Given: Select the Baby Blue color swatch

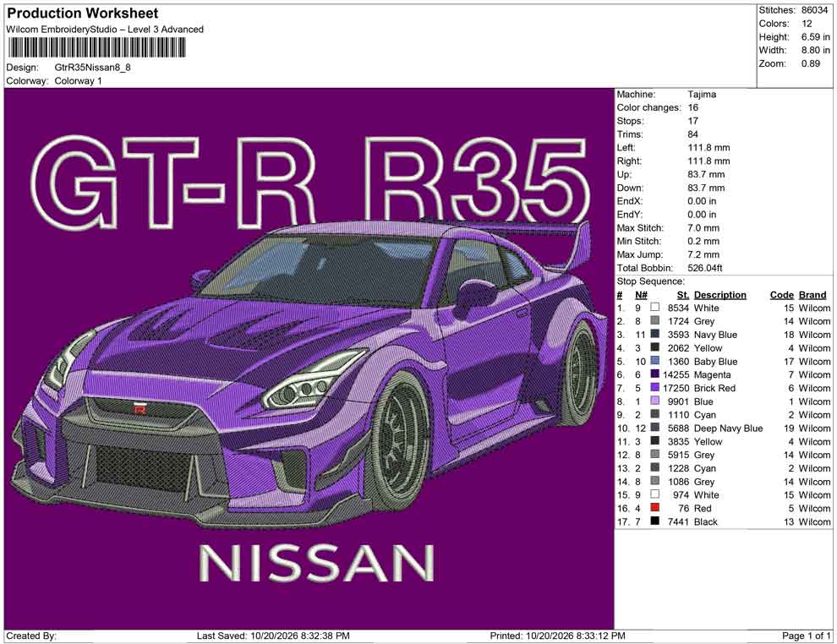Looking at the screenshot, I should tap(655, 361).
